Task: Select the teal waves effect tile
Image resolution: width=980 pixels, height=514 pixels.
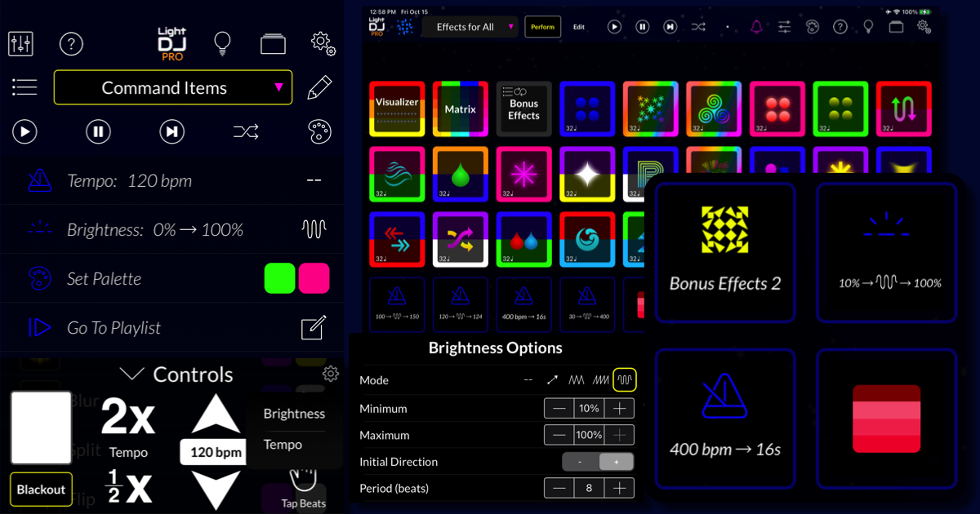Action: tap(397, 174)
